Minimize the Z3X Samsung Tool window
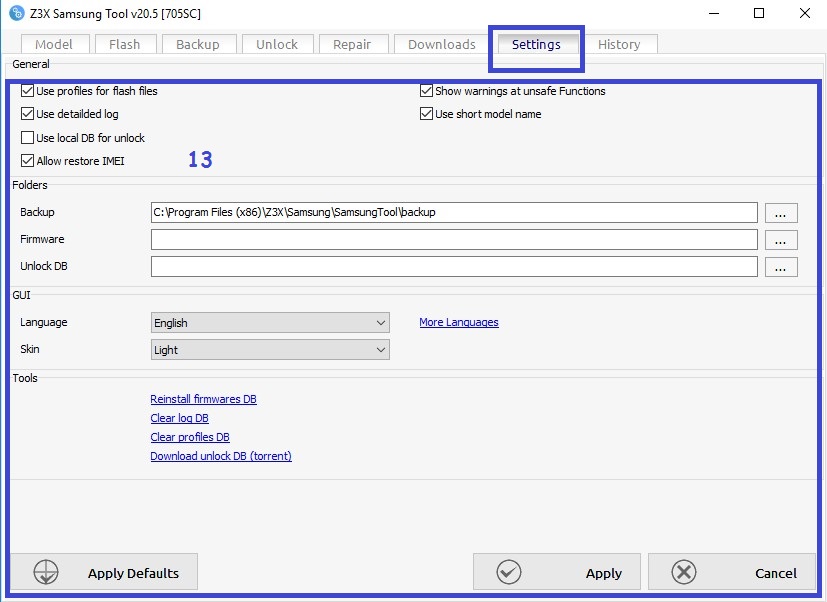827x602 pixels. tap(714, 13)
